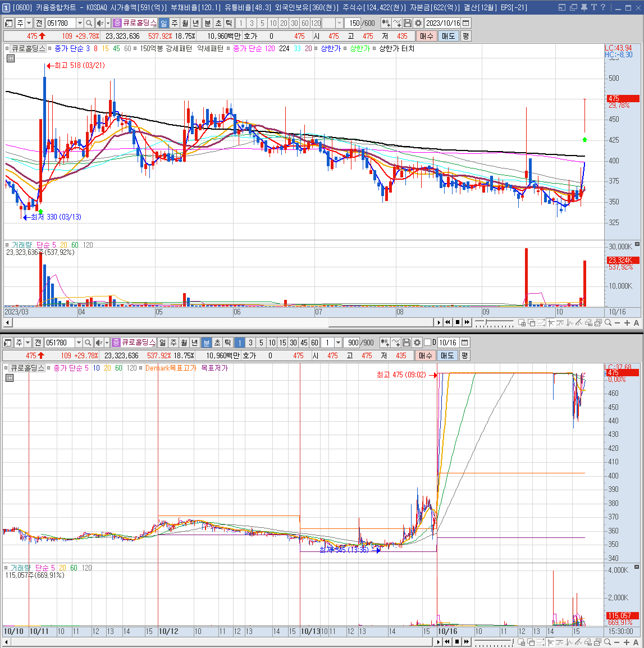Switch upper chart to 분 (minute) period
The width and height of the screenshot is (644, 648).
click(208, 23)
